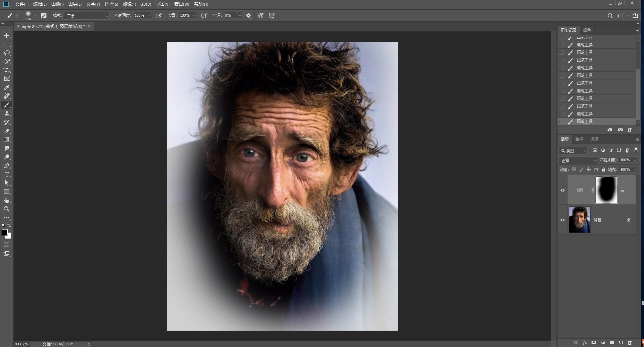Switch to the 路径 tab

(579, 139)
